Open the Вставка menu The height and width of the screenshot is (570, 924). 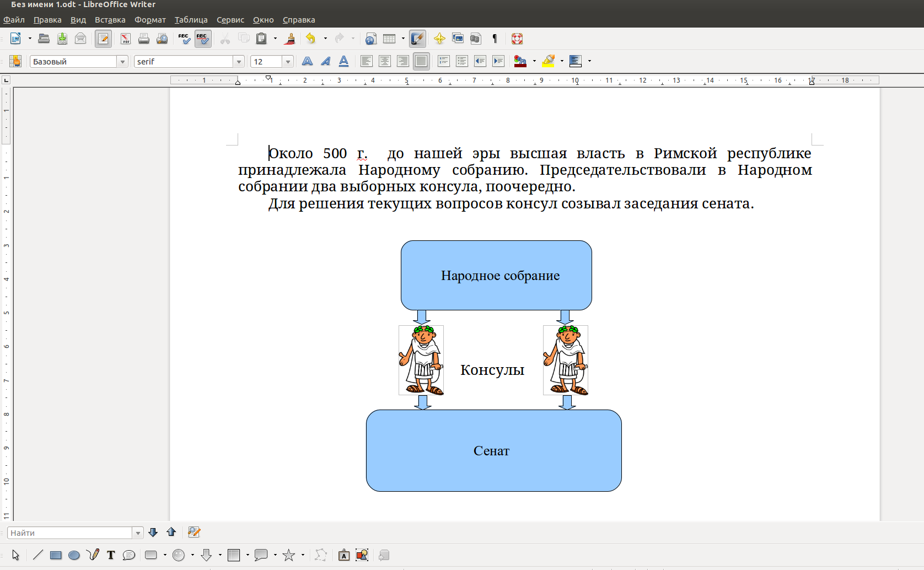click(110, 20)
